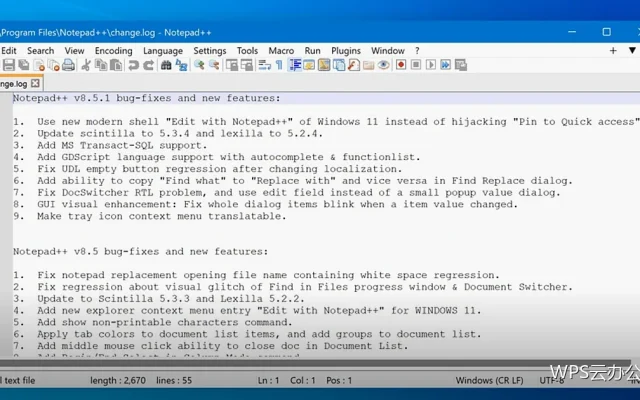Click line 'Notepad++ v8.5.1 bug-fixes and new features:'
The image size is (640, 400).
coord(147,98)
